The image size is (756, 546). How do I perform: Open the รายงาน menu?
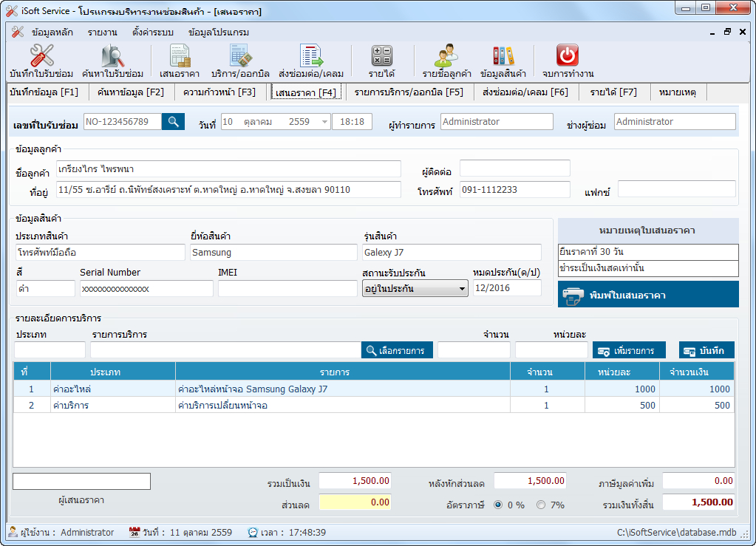[103, 33]
